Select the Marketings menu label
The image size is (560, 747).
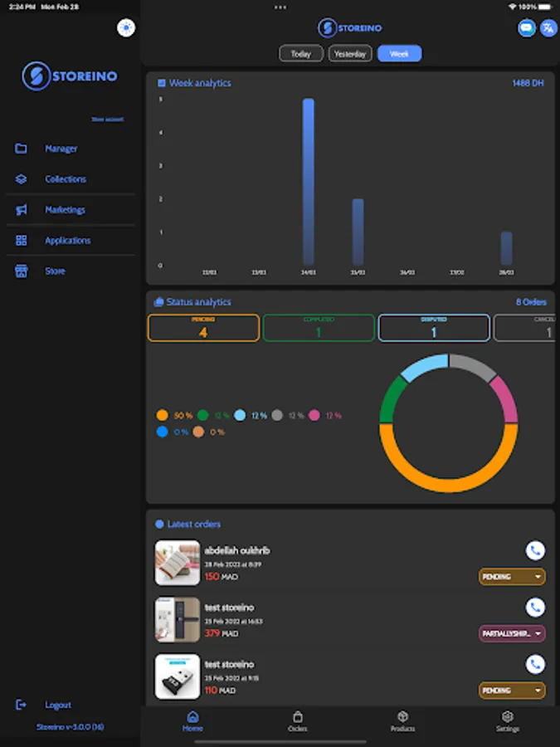click(x=66, y=210)
